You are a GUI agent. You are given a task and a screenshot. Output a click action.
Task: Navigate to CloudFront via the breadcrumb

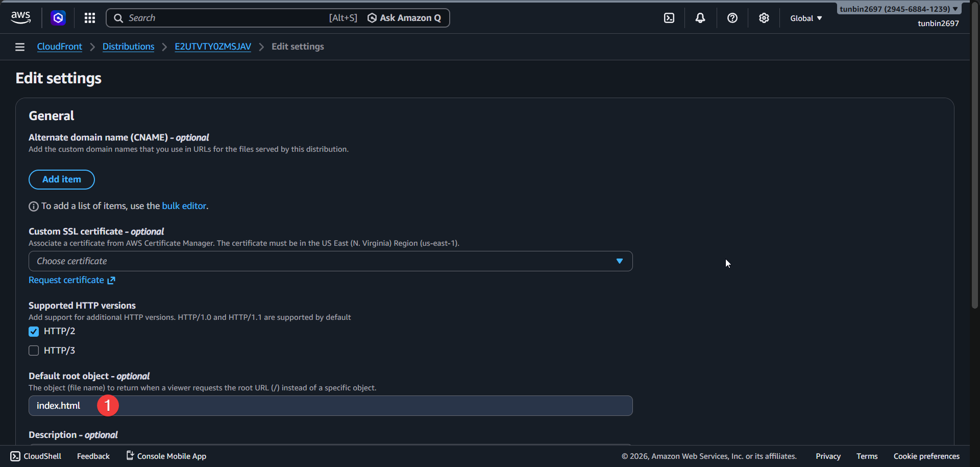click(59, 46)
